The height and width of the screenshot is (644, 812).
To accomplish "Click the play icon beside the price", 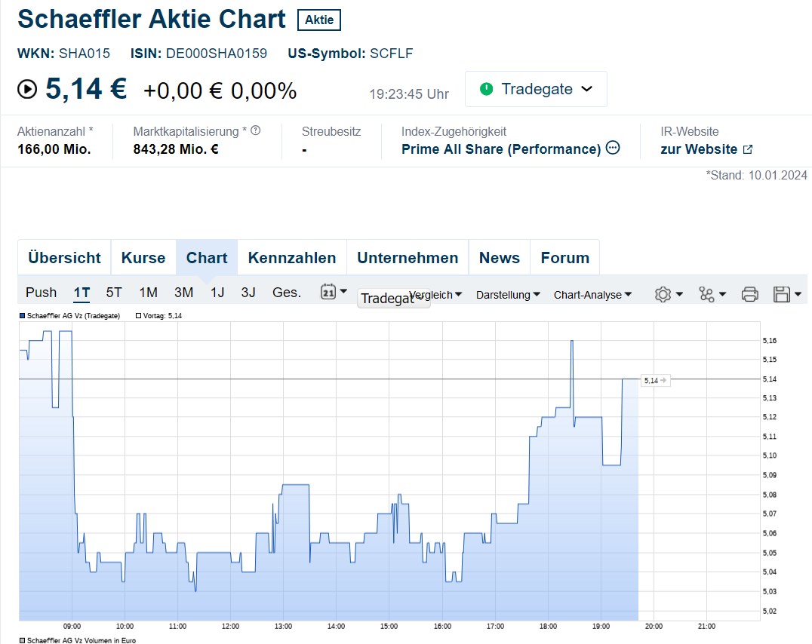I will 27,89.
